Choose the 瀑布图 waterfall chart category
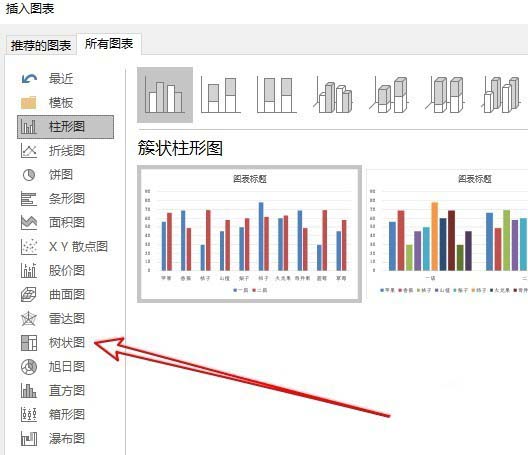 click(66, 439)
